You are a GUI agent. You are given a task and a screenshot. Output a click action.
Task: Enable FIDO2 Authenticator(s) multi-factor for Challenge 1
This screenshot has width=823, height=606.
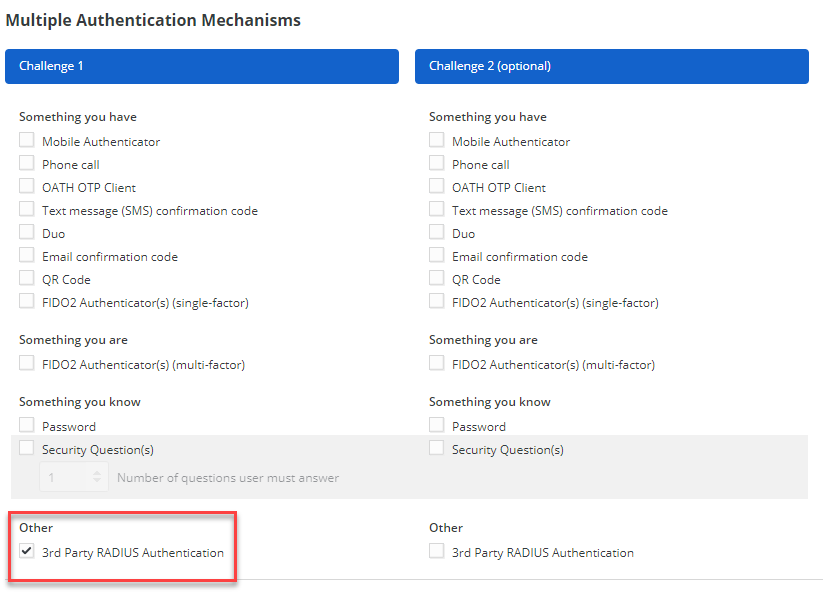(26, 364)
